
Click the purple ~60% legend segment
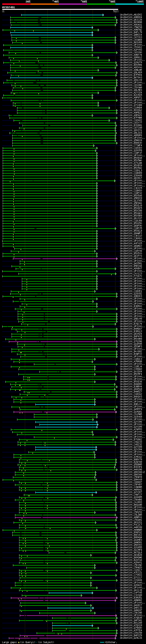(73, 4)
